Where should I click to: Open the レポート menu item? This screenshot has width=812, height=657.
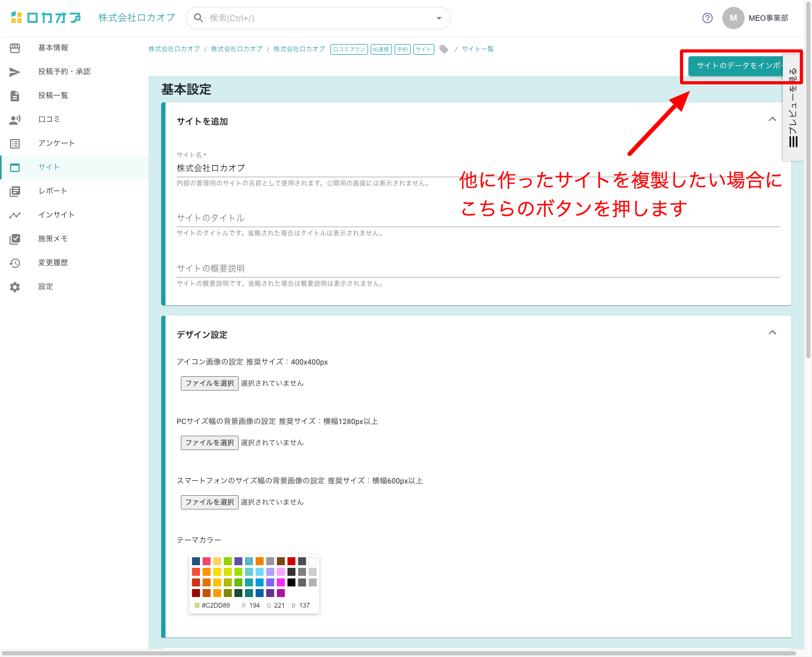[x=53, y=191]
